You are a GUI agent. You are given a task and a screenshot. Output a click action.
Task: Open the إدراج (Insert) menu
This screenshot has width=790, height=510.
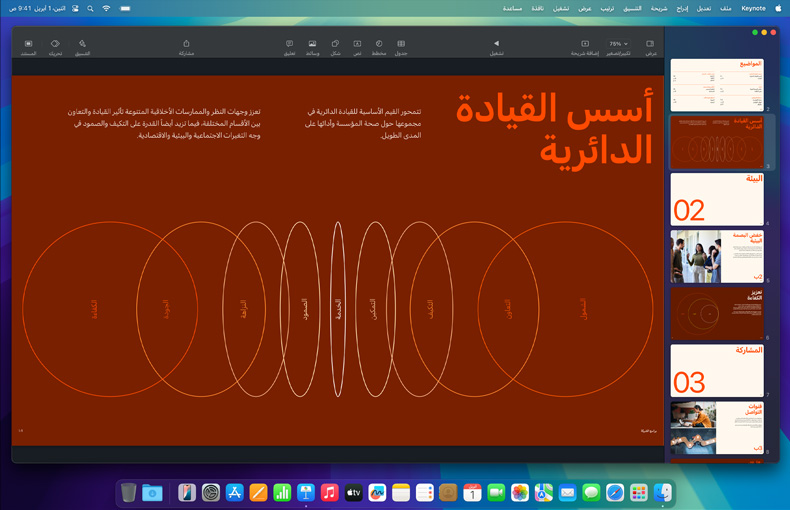coord(682,8)
